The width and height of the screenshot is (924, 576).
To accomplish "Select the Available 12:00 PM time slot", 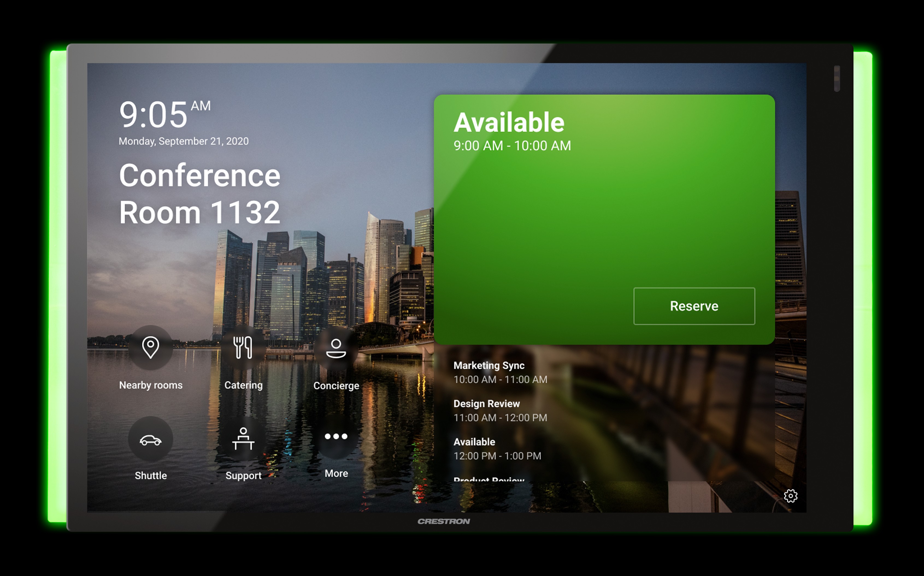I will [x=497, y=448].
